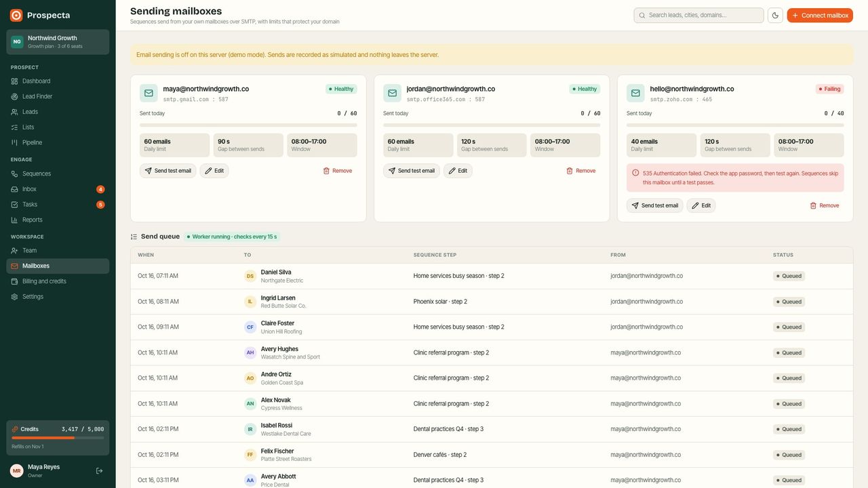The image size is (868, 488).
Task: Open Settings gear in the sidebar
Action: click(x=15, y=297)
